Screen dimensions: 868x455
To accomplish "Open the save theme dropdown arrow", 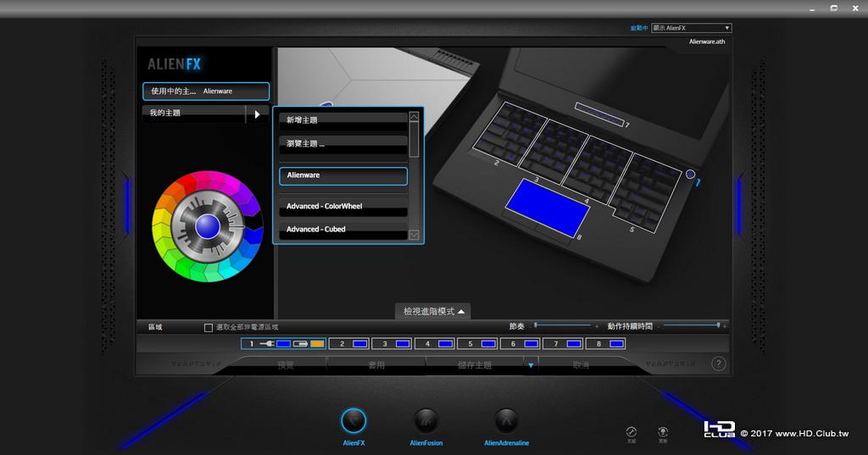I will pos(531,365).
